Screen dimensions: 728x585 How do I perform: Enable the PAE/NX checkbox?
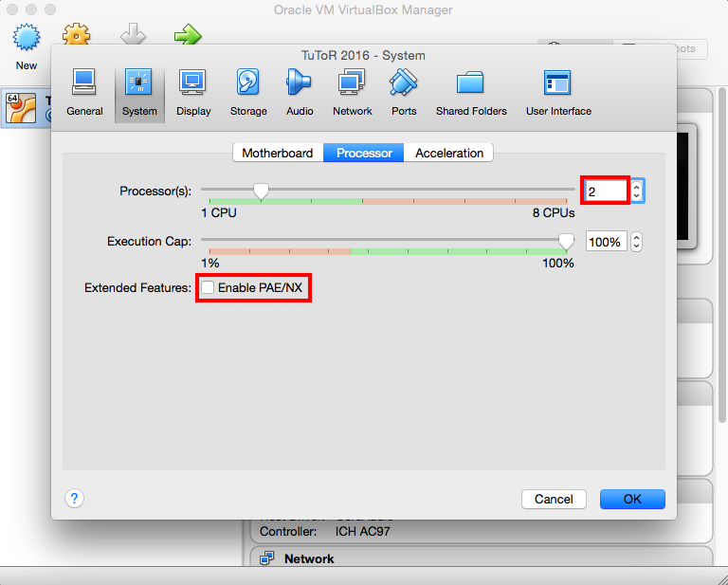click(207, 287)
